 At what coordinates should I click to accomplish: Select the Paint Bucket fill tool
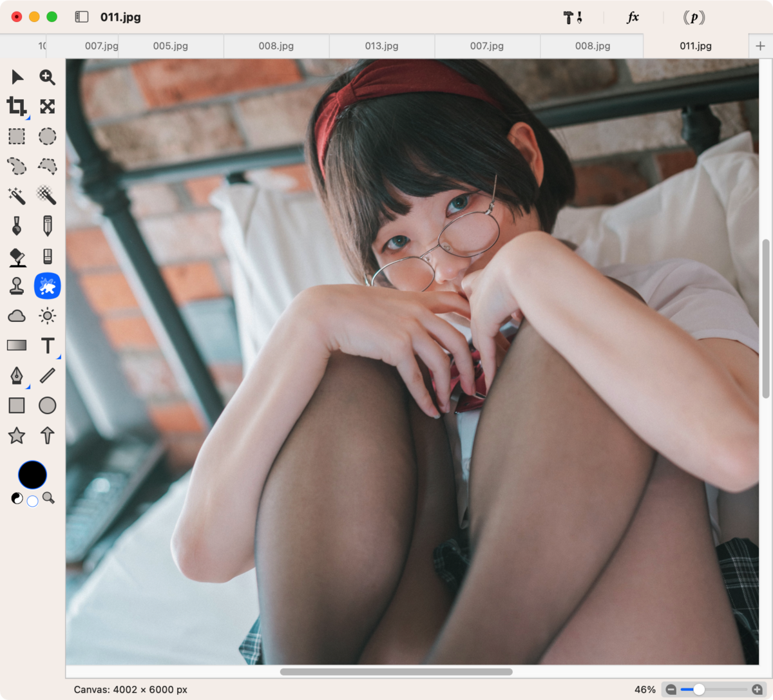coord(17,256)
